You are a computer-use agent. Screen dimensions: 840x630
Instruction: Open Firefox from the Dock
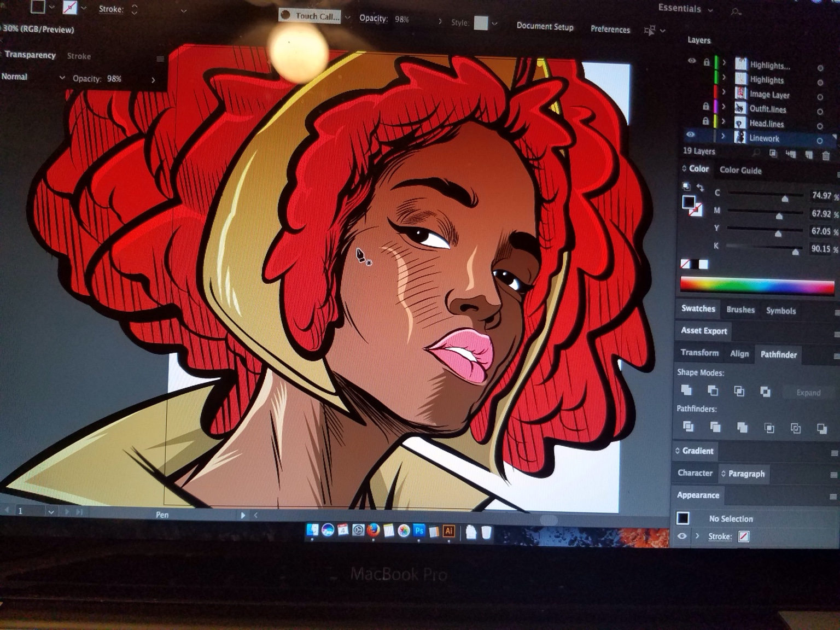pyautogui.click(x=374, y=529)
